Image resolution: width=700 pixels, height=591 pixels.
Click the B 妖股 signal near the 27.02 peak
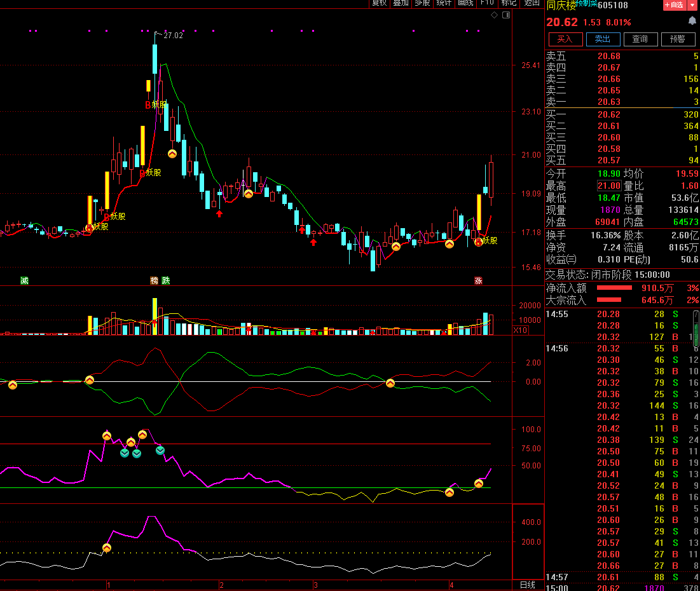(156, 105)
